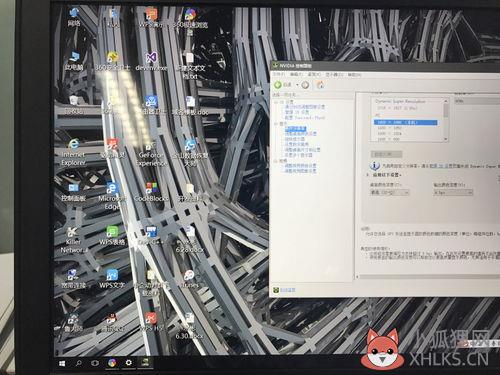Click the resolution list scrollbar down arrow
This screenshot has width=500, height=375.
pyautogui.click(x=446, y=139)
